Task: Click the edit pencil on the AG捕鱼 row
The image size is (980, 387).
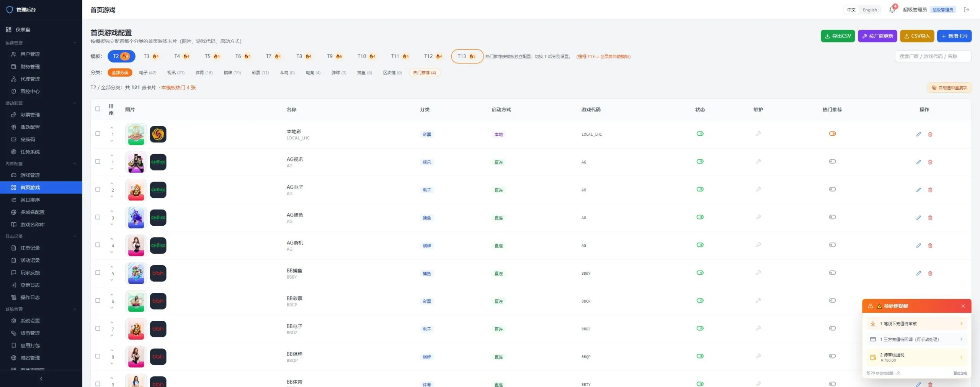Action: click(918, 218)
